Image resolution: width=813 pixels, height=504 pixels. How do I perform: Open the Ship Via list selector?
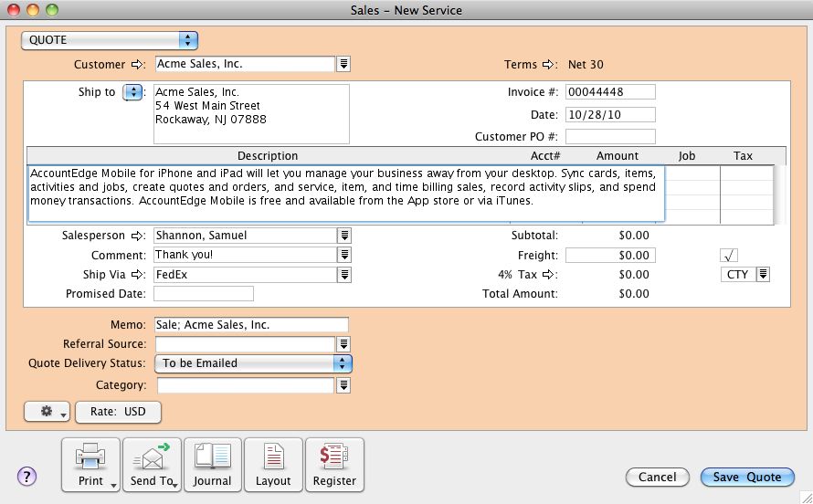344,275
